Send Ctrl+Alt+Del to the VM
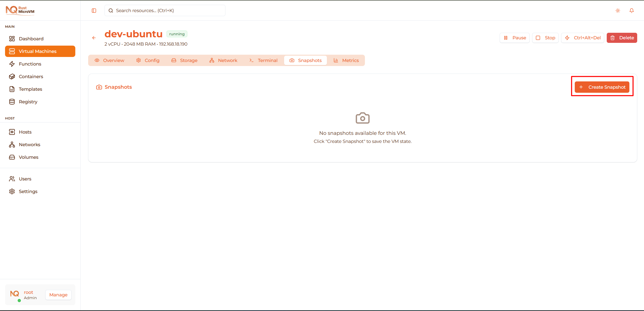This screenshot has width=644, height=311. (x=583, y=38)
